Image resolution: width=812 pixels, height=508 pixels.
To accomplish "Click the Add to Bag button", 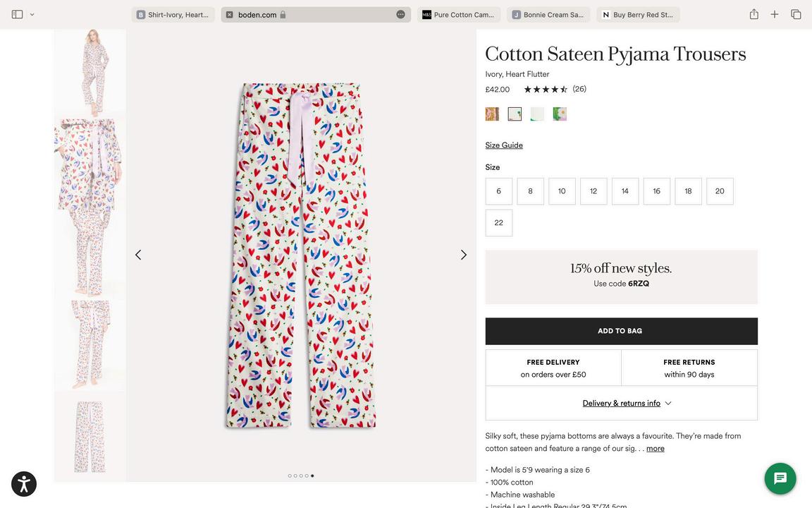I will pyautogui.click(x=621, y=331).
